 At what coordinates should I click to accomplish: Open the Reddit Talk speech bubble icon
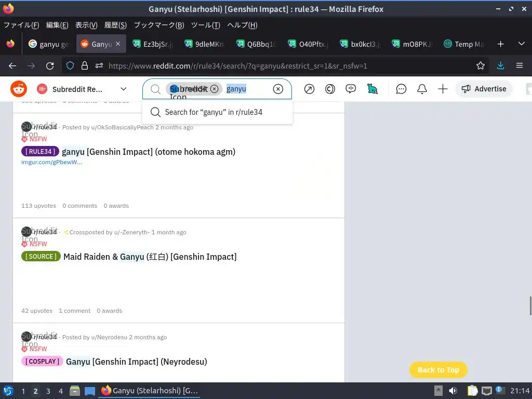(x=351, y=89)
